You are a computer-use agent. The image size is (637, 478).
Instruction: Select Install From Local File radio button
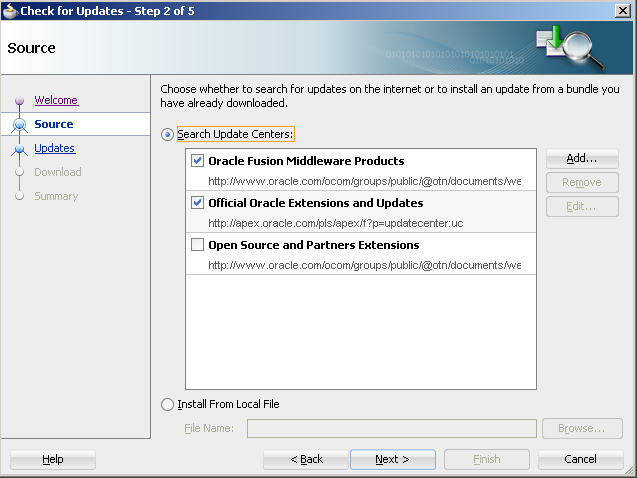(x=167, y=404)
